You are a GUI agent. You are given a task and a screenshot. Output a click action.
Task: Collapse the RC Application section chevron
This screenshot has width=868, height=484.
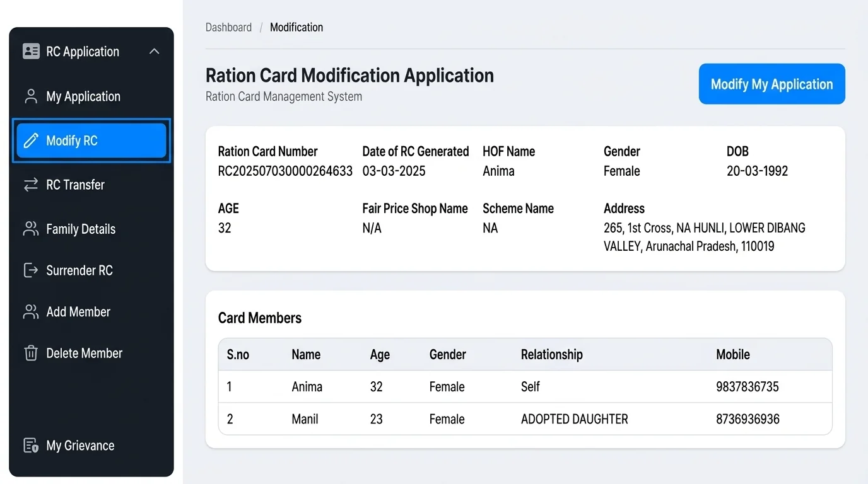click(x=155, y=52)
